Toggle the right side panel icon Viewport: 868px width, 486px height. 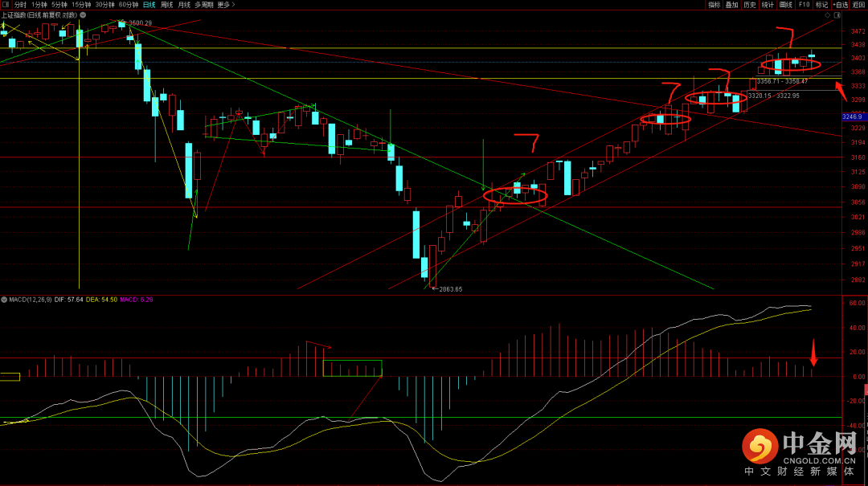tap(837, 15)
